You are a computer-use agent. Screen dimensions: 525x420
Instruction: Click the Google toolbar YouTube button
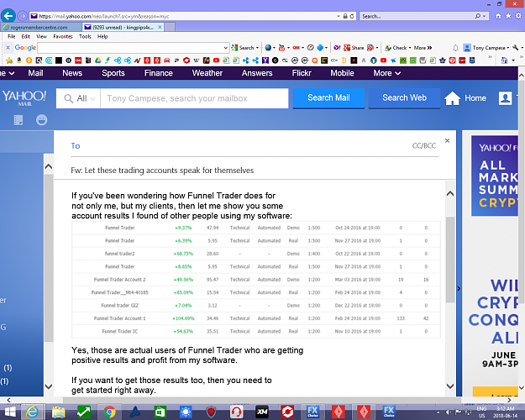click(282, 48)
